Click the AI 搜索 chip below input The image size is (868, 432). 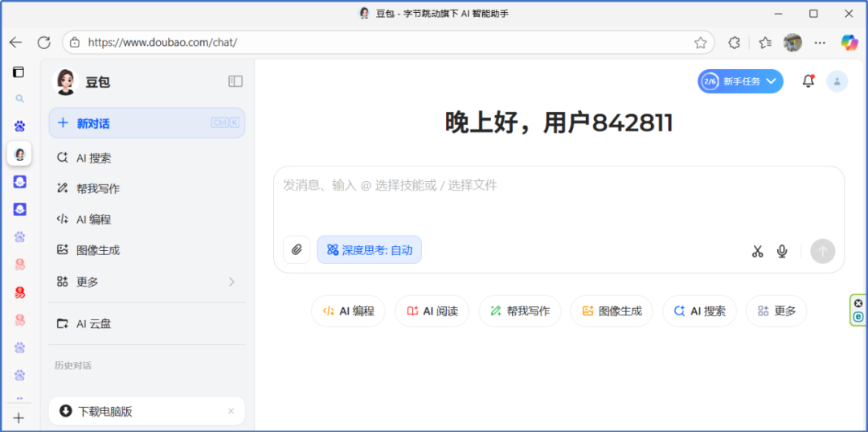click(x=700, y=311)
